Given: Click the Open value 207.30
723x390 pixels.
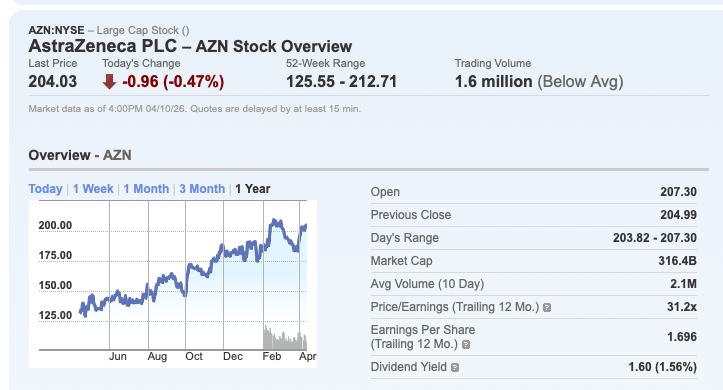Looking at the screenshot, I should (x=678, y=192).
